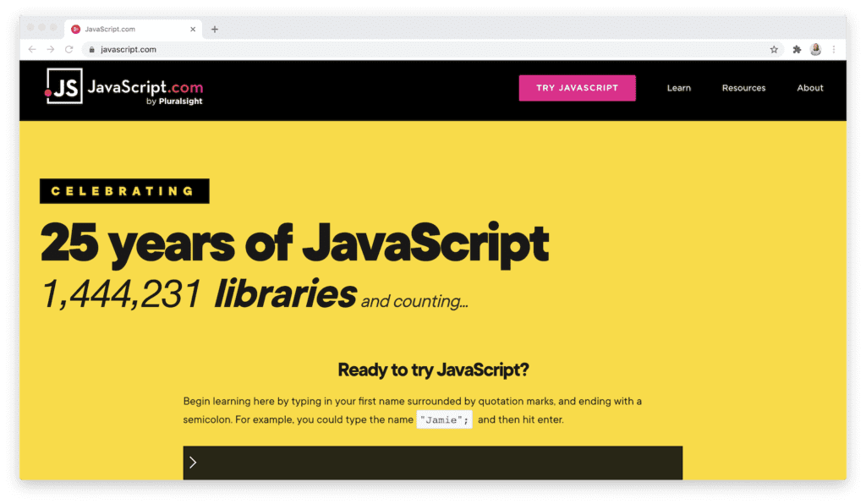Close the JavaScript.com tab
The height and width of the screenshot is (504, 866).
coord(193,30)
